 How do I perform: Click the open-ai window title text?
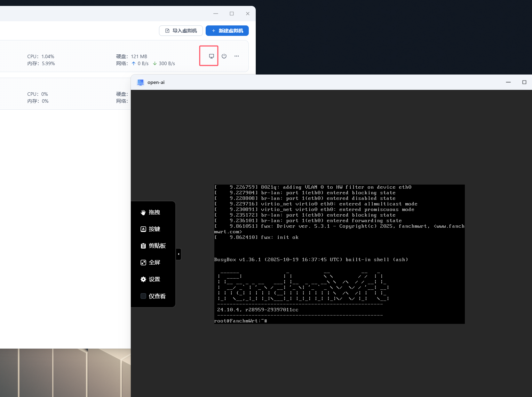[x=156, y=83]
